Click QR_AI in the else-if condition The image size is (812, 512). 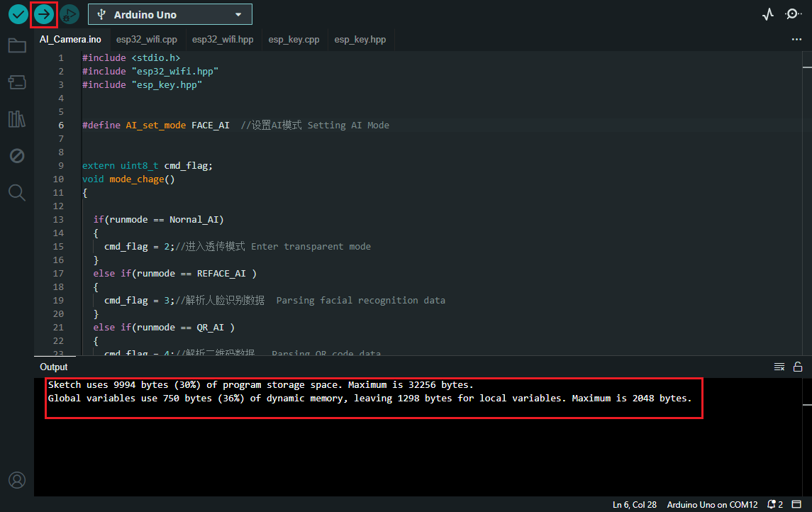click(210, 327)
